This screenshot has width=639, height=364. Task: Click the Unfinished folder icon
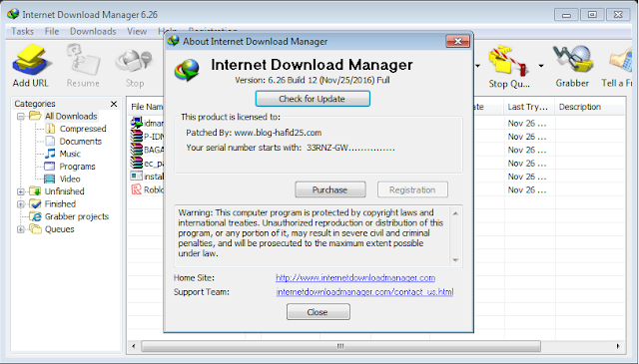pyautogui.click(x=36, y=191)
